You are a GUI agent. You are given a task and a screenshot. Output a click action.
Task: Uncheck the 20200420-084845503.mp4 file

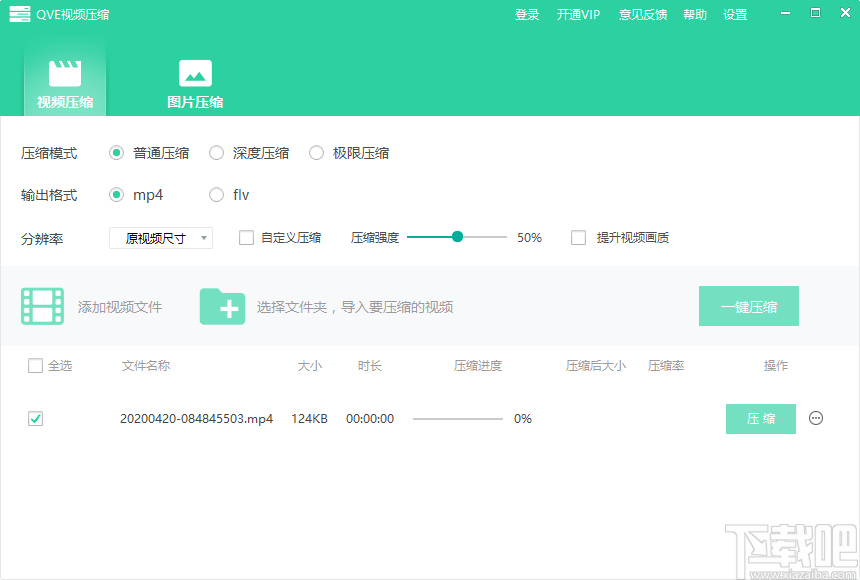pyautogui.click(x=35, y=419)
